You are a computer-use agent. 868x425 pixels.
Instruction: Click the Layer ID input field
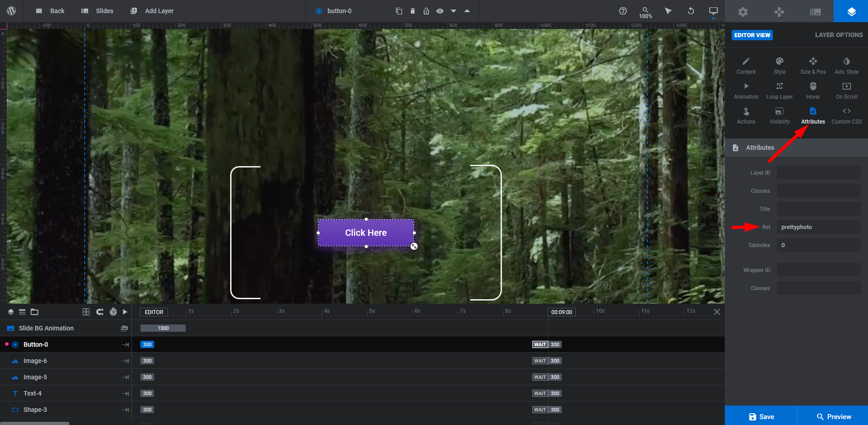pyautogui.click(x=819, y=173)
